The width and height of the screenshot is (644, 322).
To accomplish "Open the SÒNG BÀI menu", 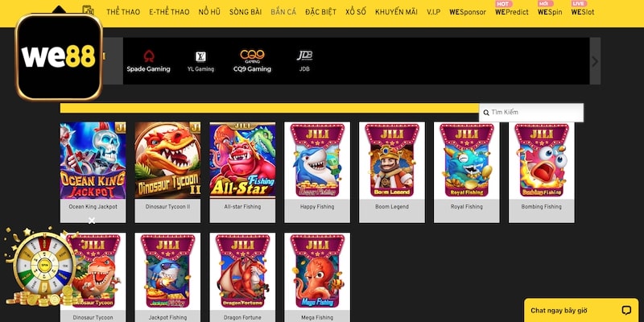I will tap(246, 12).
